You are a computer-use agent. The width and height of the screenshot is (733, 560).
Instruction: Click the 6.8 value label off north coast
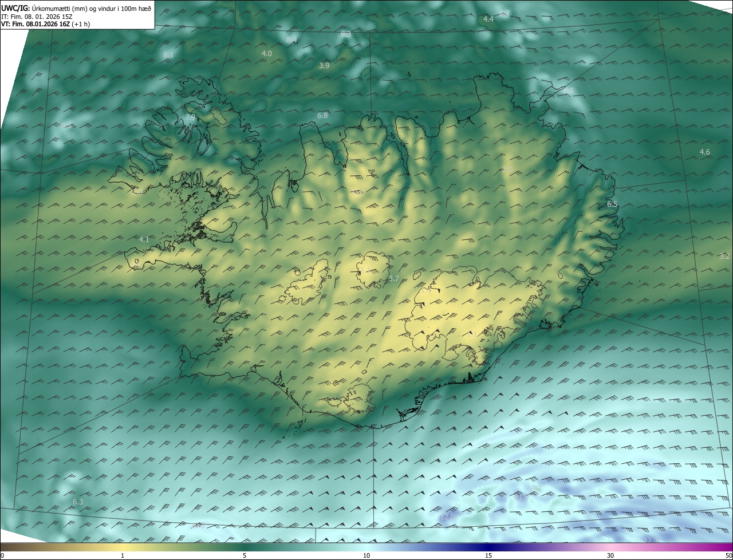pos(322,116)
